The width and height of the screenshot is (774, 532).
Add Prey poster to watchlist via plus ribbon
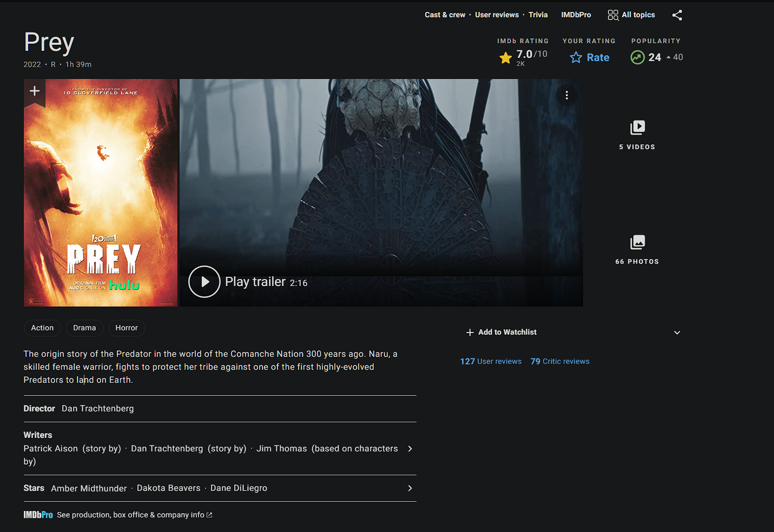pyautogui.click(x=35, y=91)
